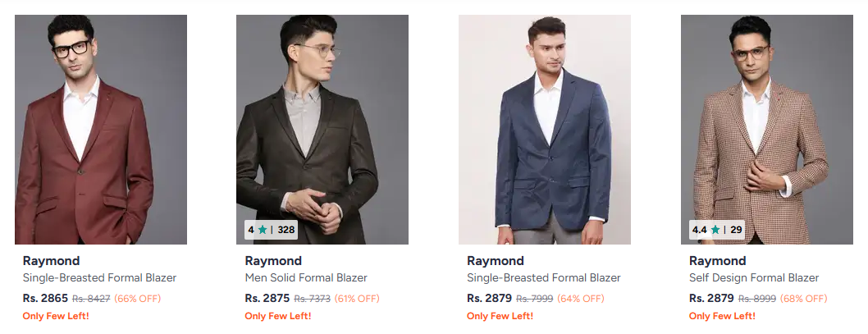Screen dimensions: 868x334
Task: Click the Rs. 2875 price
Action: [x=267, y=298]
